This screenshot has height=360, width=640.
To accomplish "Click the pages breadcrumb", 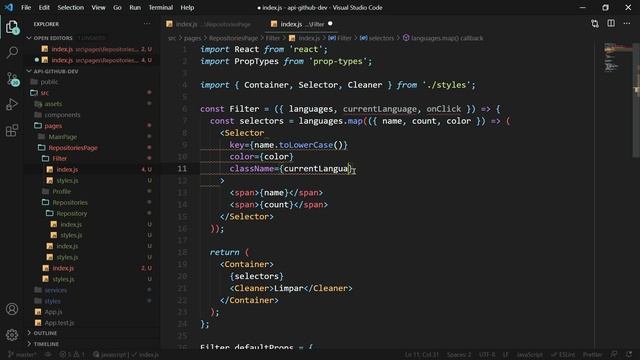I will [x=192, y=38].
